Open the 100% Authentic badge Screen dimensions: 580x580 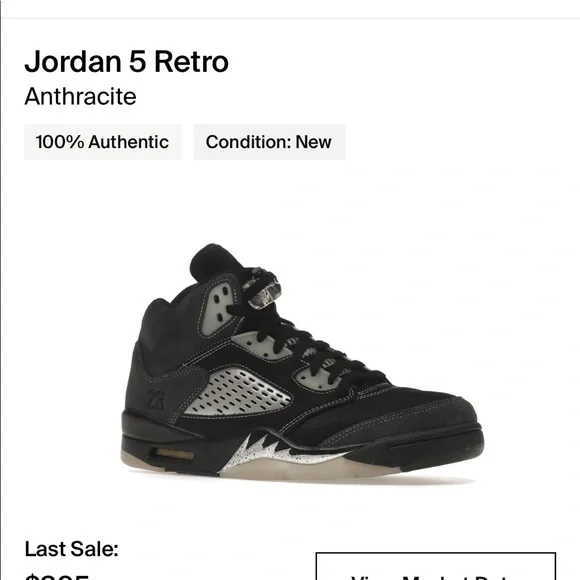[x=103, y=142]
